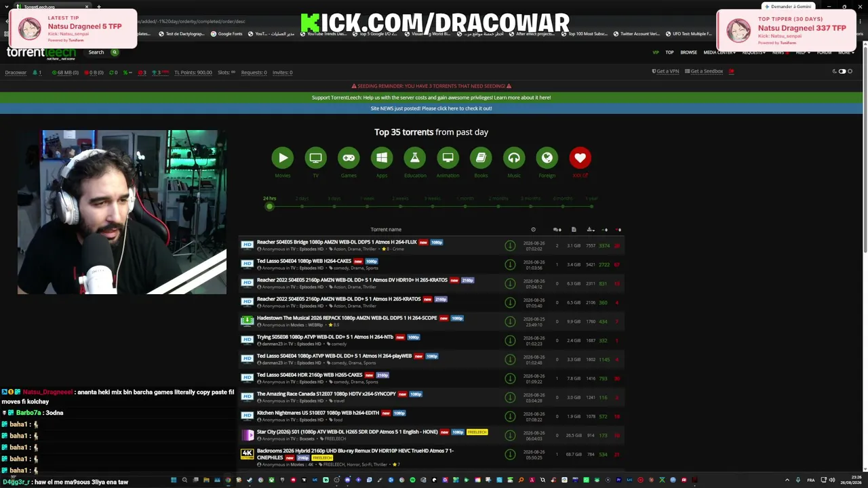Viewport: 868px width, 488px height.
Task: Show hidden system tray icons
Action: point(787,480)
